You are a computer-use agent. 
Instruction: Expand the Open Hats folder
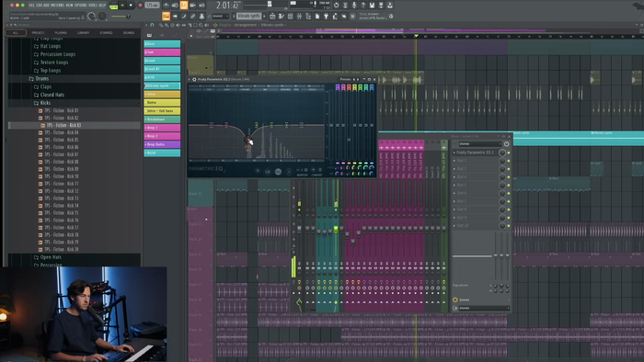pyautogui.click(x=51, y=257)
